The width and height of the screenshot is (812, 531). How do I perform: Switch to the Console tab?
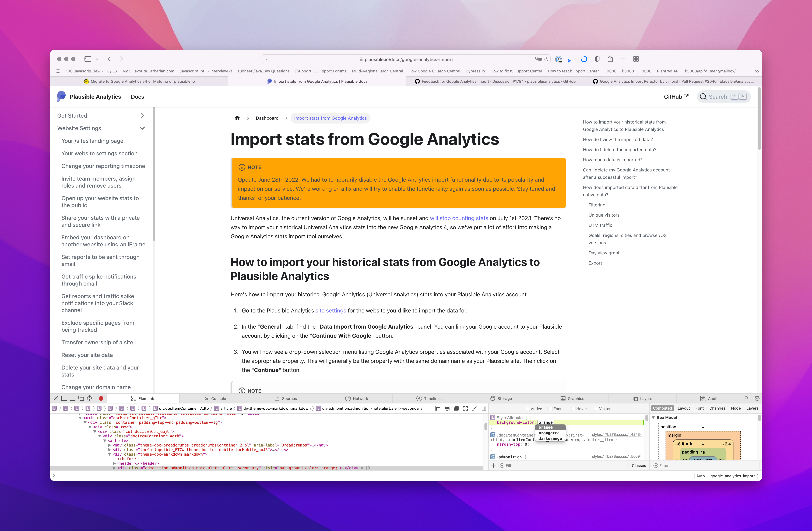[x=215, y=398]
